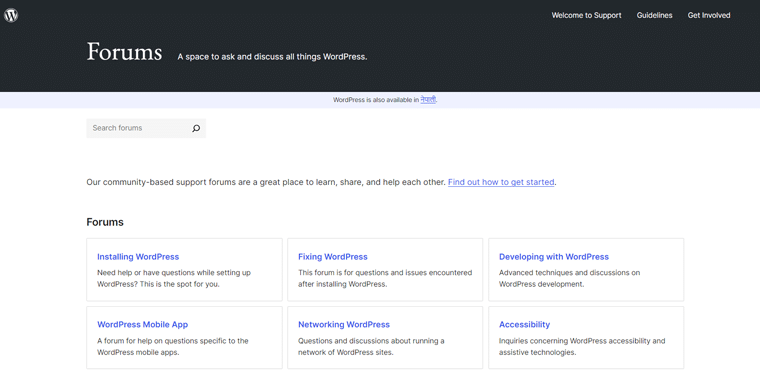Viewport: 760px width, 372px height.
Task: Open the Installing WordPress forum
Action: tap(138, 257)
